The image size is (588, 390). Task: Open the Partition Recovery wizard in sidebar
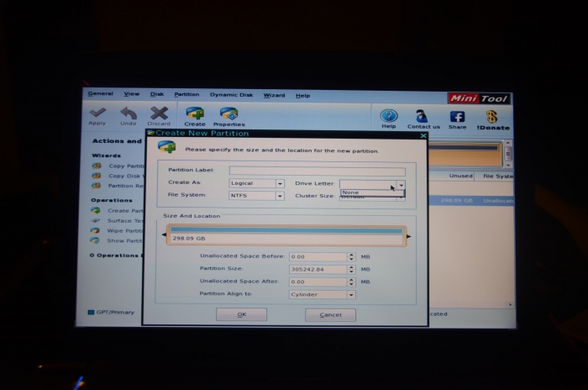point(118,186)
